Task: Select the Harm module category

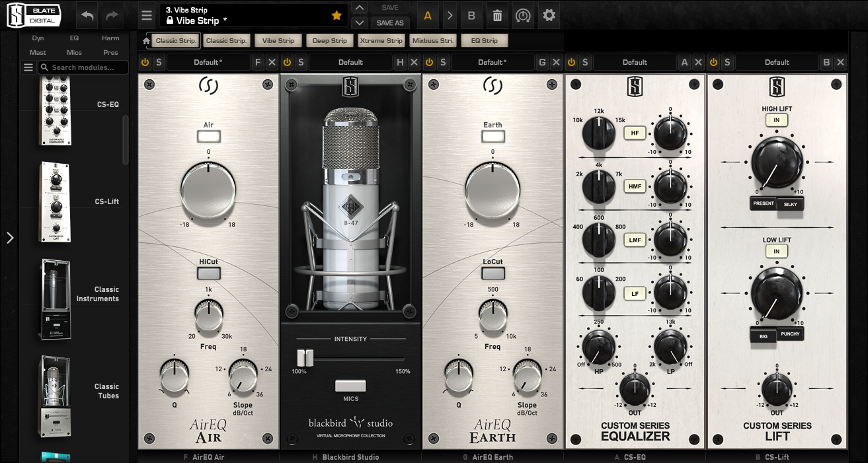Action: (x=110, y=38)
